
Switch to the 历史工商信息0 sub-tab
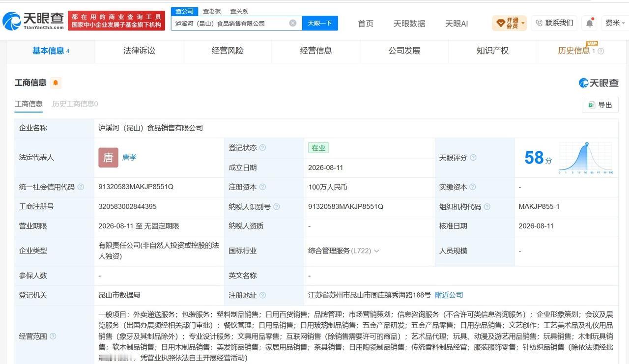coord(75,104)
